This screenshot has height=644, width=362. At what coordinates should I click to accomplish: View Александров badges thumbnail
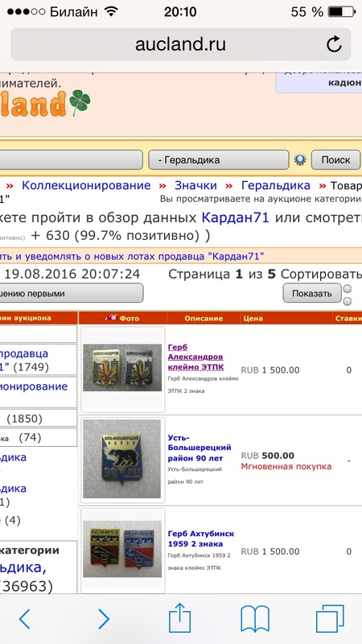(123, 368)
